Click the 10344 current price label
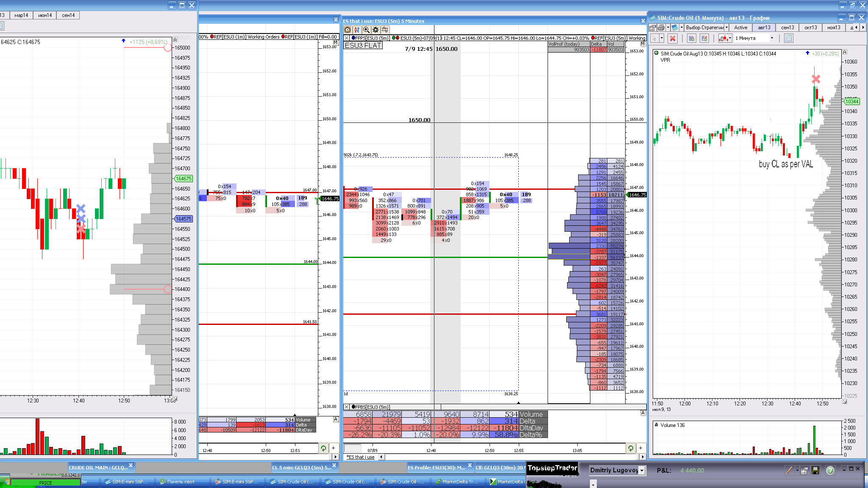Viewport: 868px width, 488px height. (852, 102)
